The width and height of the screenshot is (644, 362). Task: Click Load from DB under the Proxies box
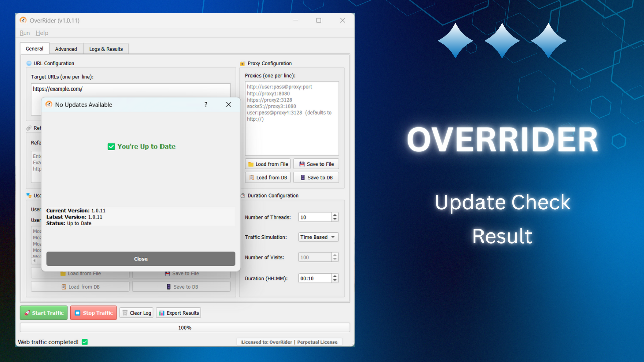click(268, 177)
